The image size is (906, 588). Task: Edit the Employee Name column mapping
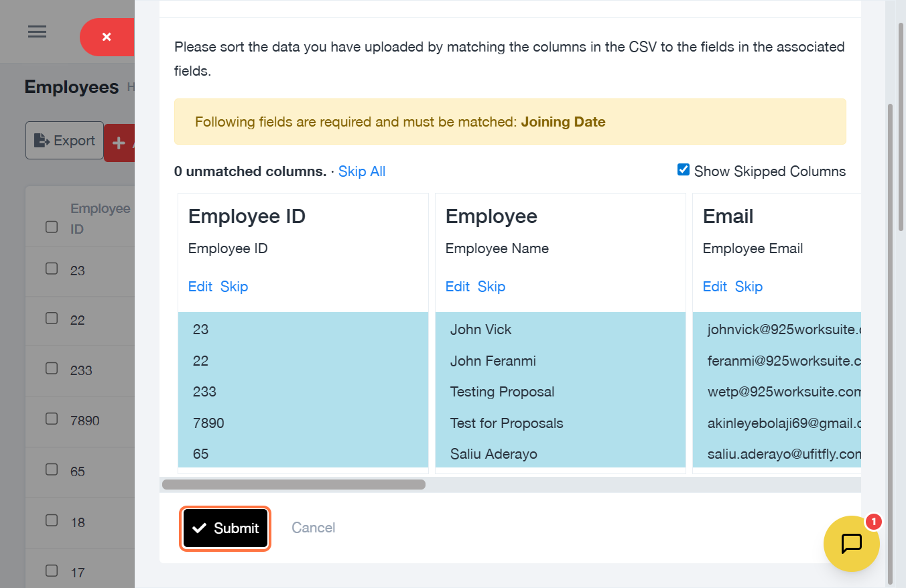click(457, 287)
